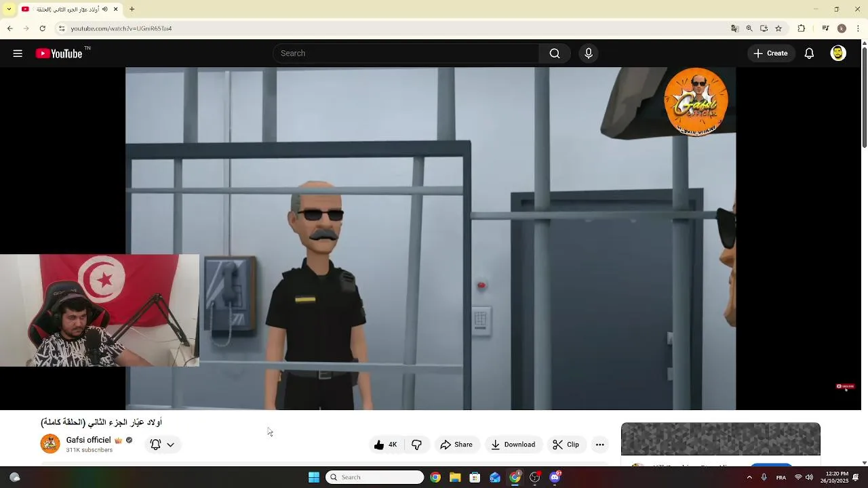Click the Gafsi channel watermark logo in video
The width and height of the screenshot is (868, 488).
696,102
